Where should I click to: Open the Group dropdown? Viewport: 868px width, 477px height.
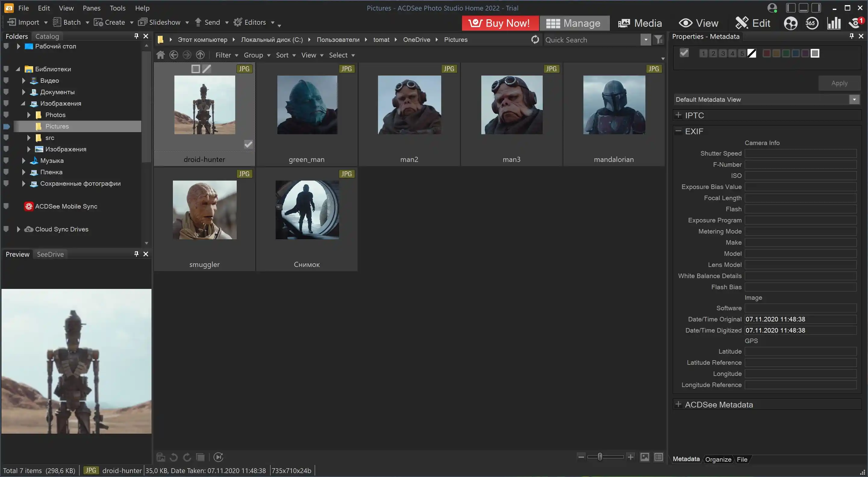[x=257, y=55]
